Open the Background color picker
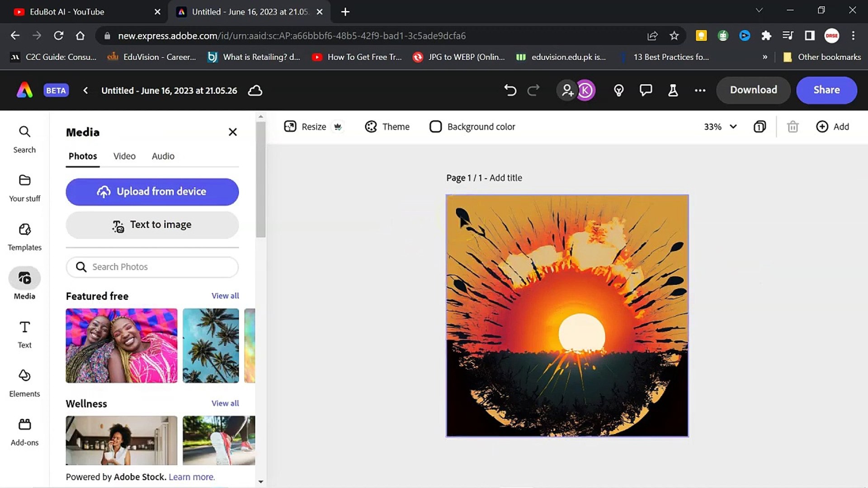The width and height of the screenshot is (868, 488). point(472,127)
